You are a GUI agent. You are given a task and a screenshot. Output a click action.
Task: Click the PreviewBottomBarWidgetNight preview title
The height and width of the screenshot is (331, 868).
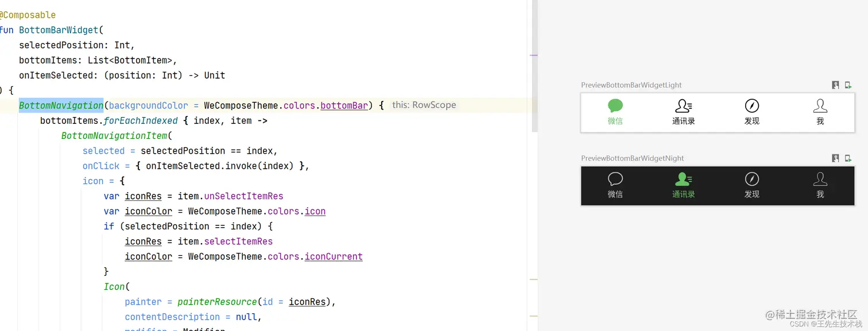[633, 158]
